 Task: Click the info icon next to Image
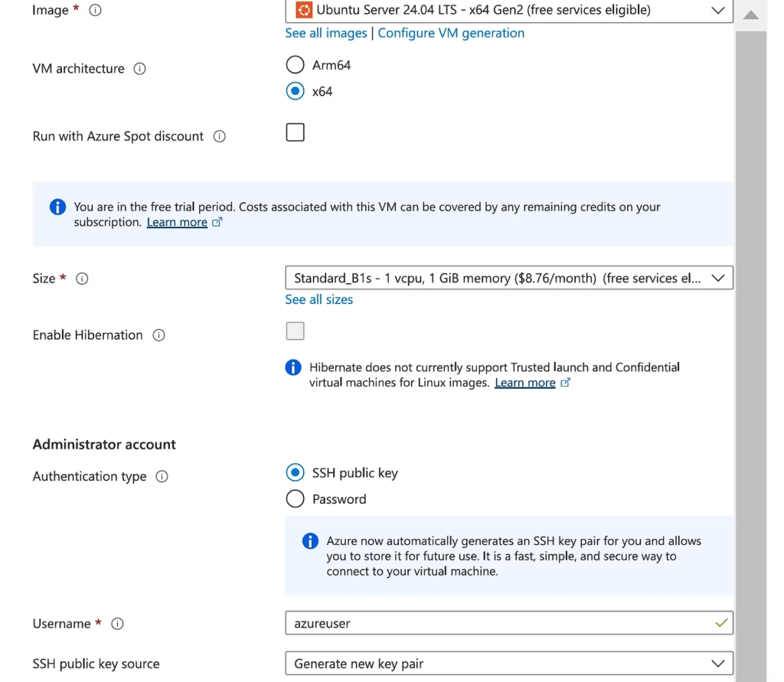[95, 10]
